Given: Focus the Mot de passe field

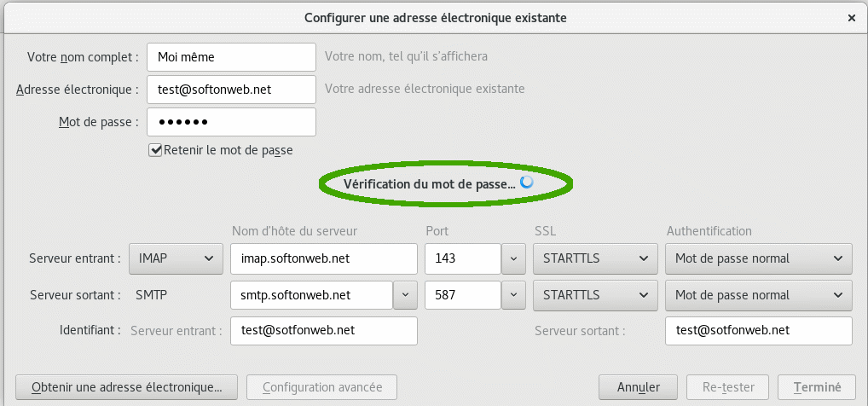Looking at the screenshot, I should pyautogui.click(x=231, y=121).
